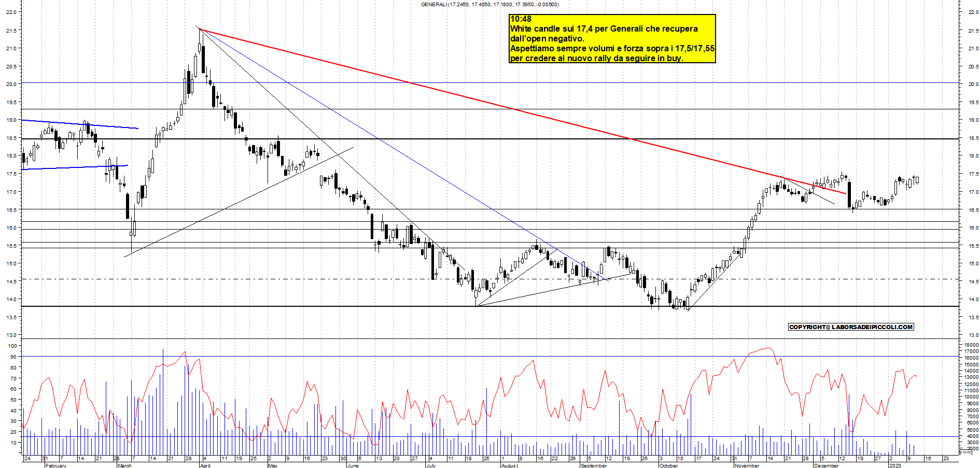Click 22.0 on the left price axis
Image resolution: width=980 pixels, height=468 pixels.
[x=10, y=12]
